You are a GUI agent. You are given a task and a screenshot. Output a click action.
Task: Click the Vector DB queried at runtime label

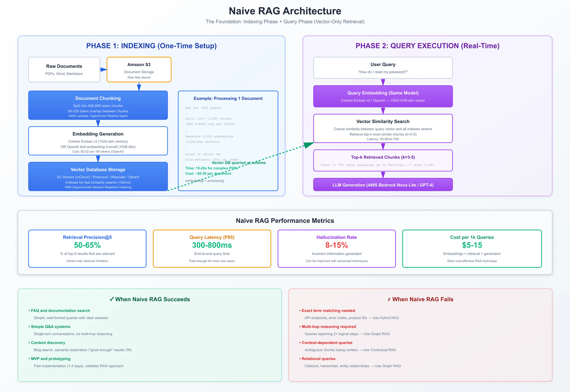[x=239, y=163]
